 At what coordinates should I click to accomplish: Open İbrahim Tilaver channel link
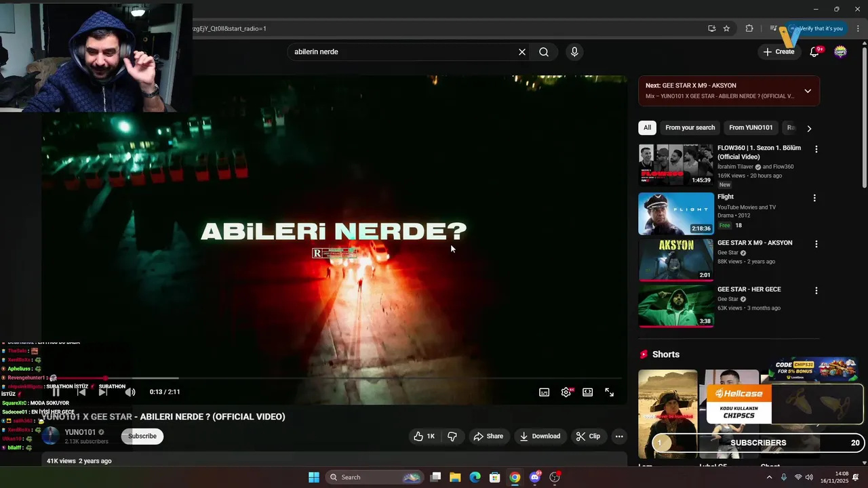click(735, 167)
